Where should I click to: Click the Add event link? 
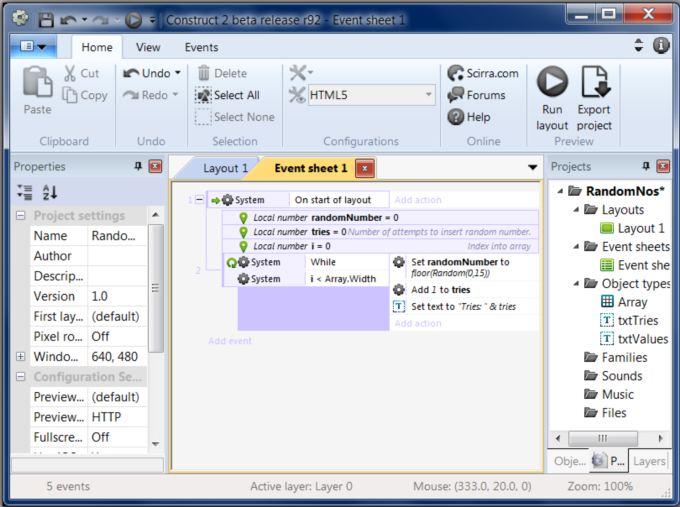(x=230, y=341)
